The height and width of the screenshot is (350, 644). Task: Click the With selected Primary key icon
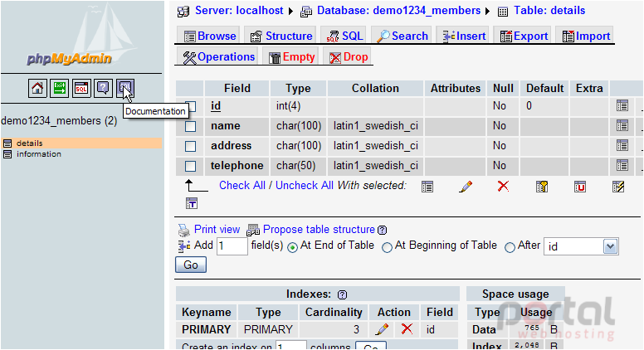coord(542,187)
